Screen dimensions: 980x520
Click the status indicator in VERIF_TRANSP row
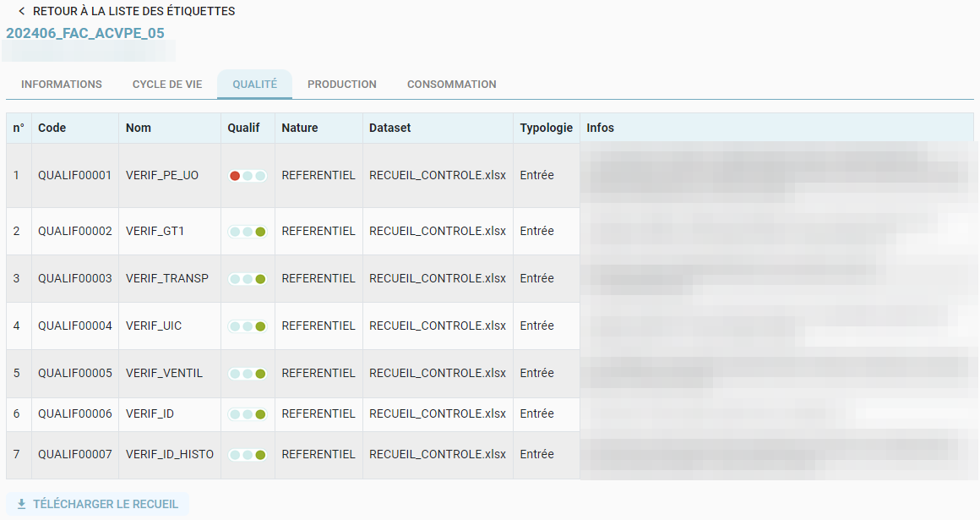pos(248,279)
